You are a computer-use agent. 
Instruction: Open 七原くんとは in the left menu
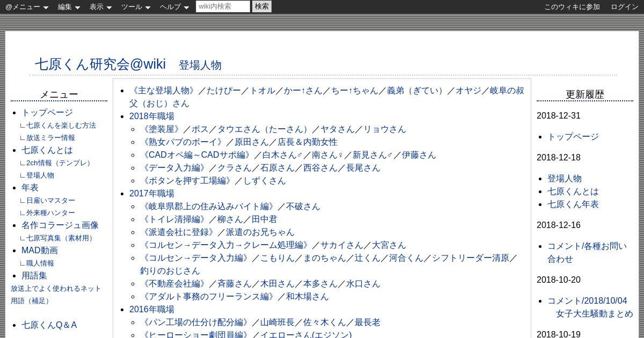coord(47,150)
